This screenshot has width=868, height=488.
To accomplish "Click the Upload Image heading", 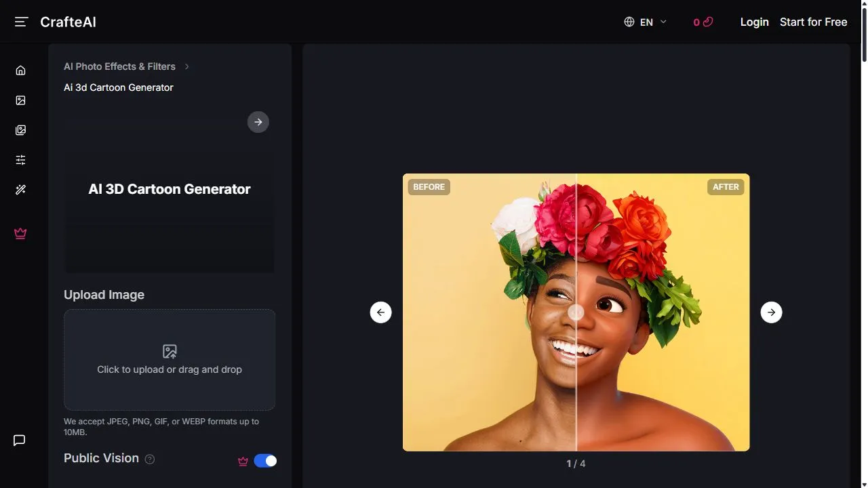I will pos(104,295).
